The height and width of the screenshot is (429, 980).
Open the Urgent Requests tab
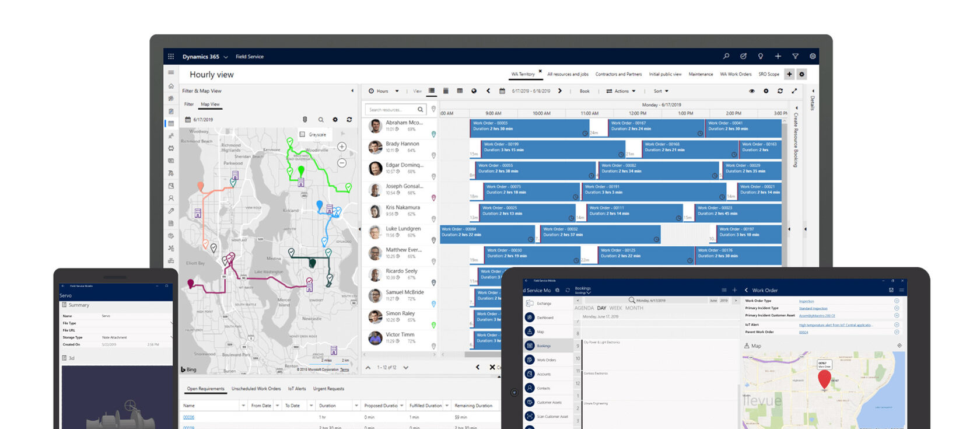point(328,389)
